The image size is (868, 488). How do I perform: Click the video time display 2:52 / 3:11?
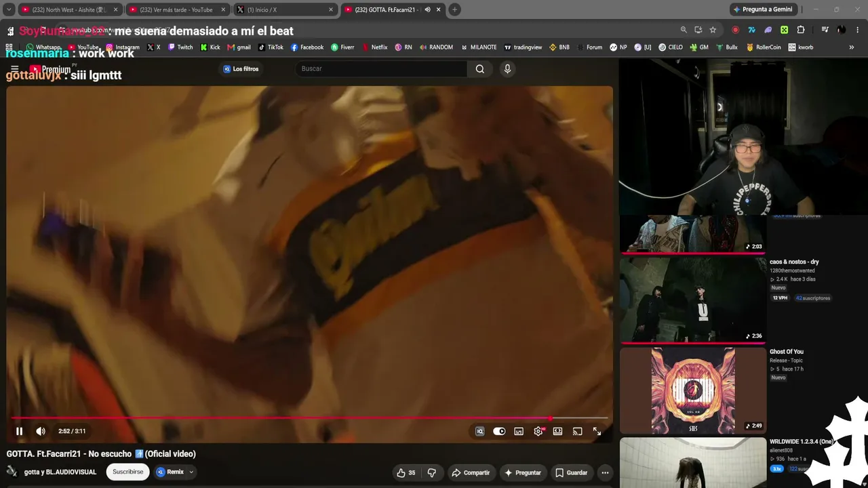pyautogui.click(x=72, y=431)
